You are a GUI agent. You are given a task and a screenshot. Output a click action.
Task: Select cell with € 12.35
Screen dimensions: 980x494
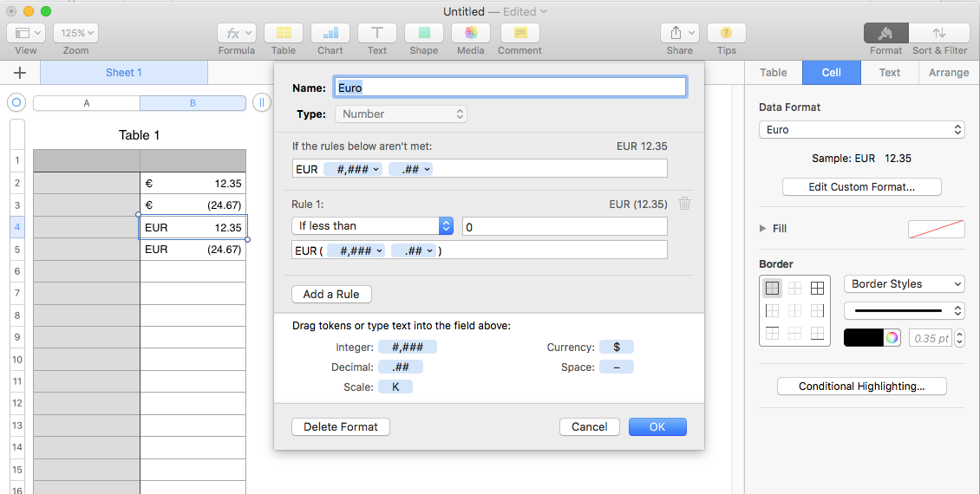(193, 183)
